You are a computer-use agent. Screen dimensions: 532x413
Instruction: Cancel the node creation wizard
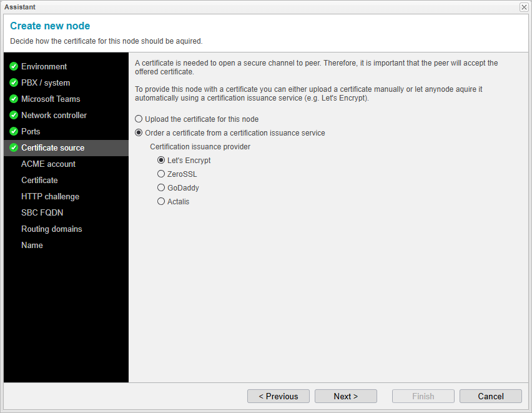coord(490,396)
